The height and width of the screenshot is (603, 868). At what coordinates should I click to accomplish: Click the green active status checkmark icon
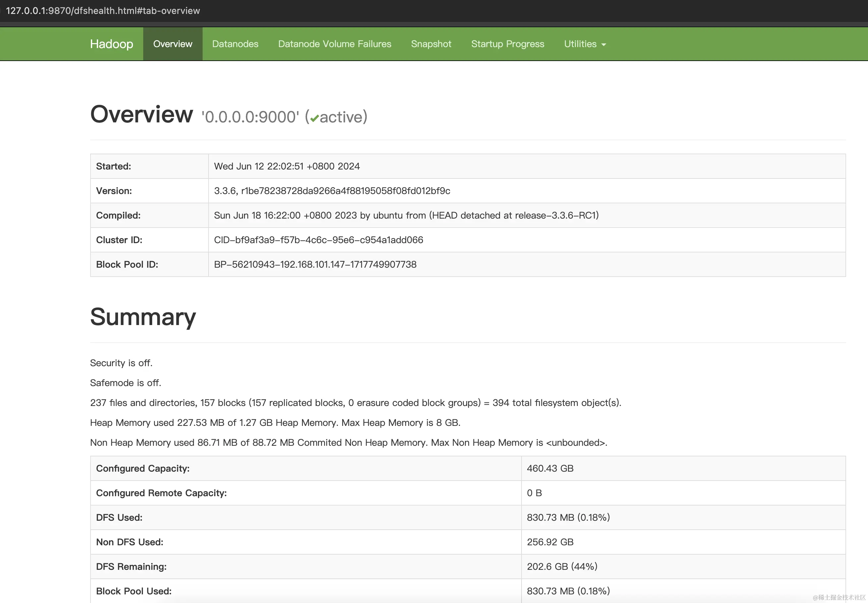tap(315, 117)
